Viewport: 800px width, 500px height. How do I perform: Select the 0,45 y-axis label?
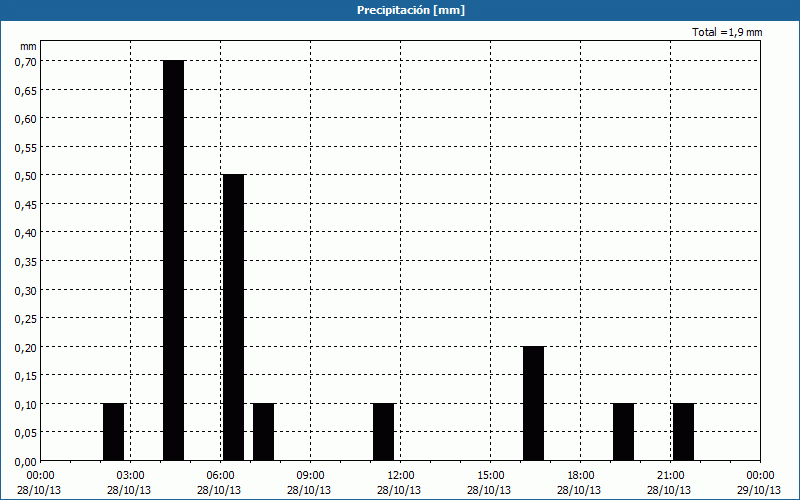(25, 204)
